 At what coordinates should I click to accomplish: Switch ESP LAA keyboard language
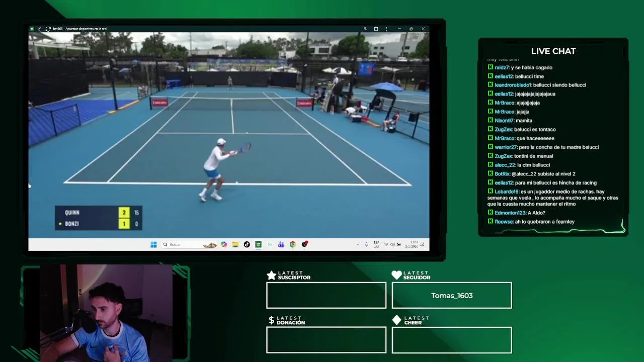(376, 245)
